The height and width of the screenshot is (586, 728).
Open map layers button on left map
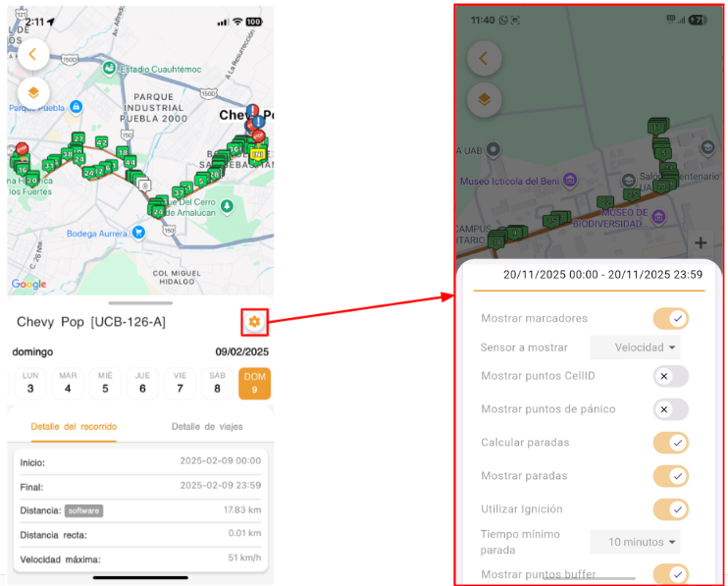pyautogui.click(x=33, y=93)
